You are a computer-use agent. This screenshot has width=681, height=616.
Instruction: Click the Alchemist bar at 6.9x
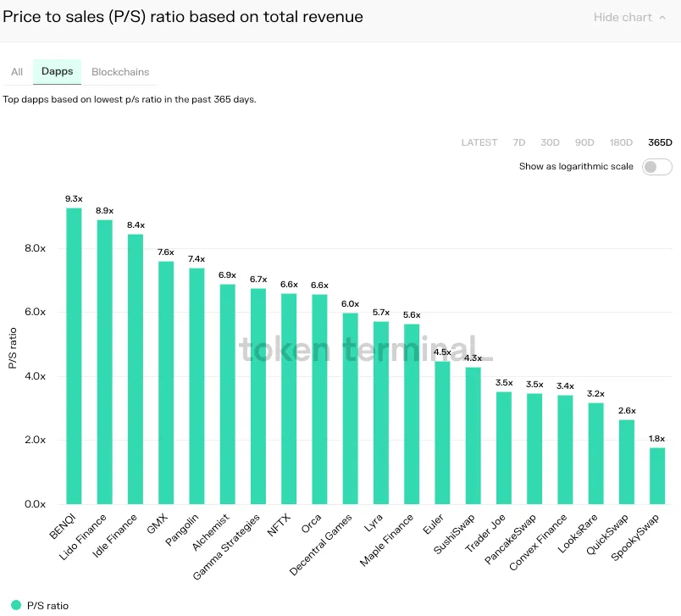click(228, 394)
